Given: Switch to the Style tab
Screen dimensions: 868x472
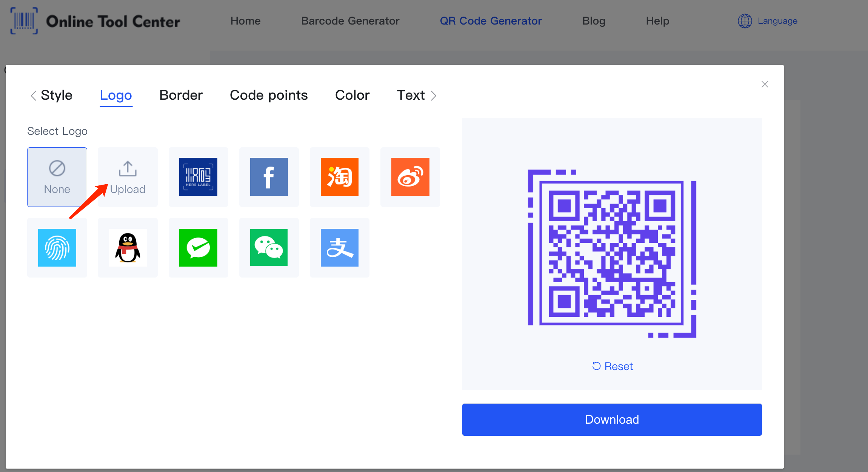Looking at the screenshot, I should pyautogui.click(x=56, y=95).
